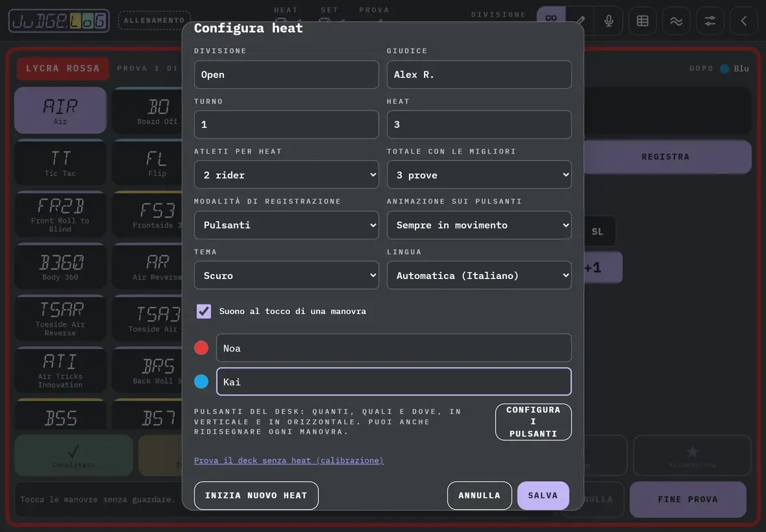766x532 pixels.
Task: Click the Blu indicator dot after Dopo
Action: tap(724, 69)
